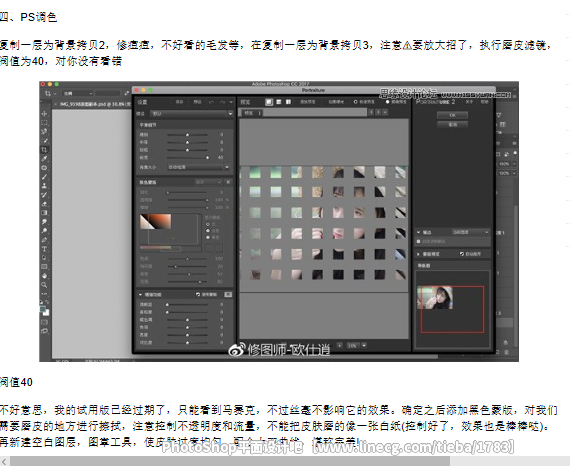This screenshot has width=570, height=466.
Task: Collapse the Output section triangle
Action: click(419, 232)
